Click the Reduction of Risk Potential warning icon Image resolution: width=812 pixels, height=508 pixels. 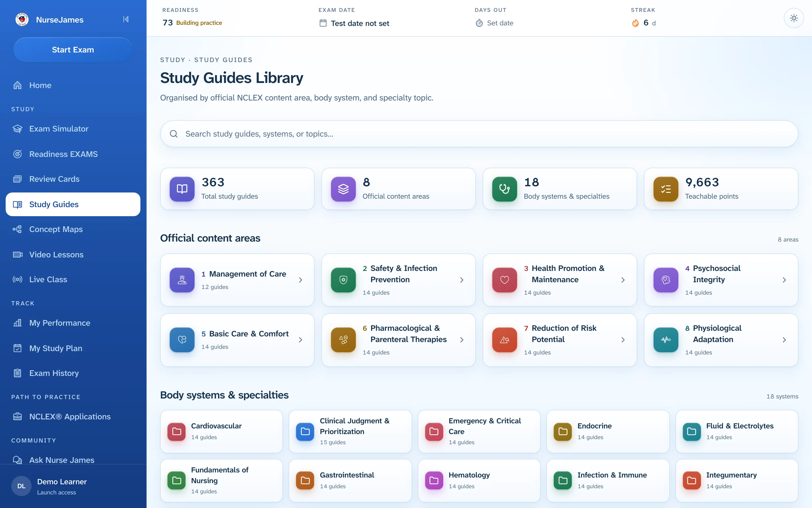pyautogui.click(x=504, y=340)
